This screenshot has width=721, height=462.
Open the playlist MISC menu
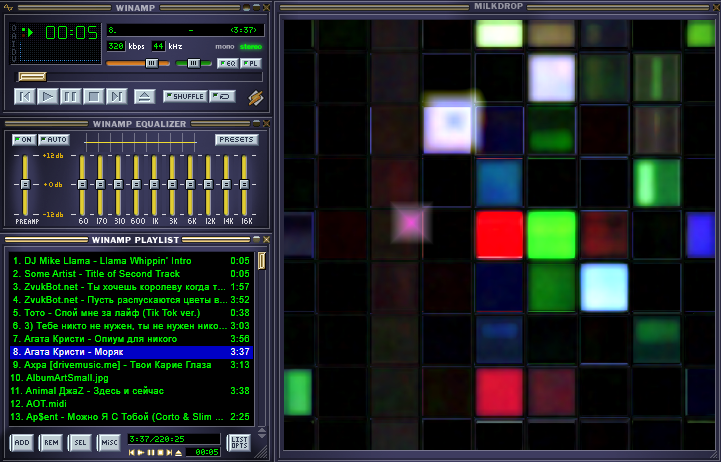point(109,443)
